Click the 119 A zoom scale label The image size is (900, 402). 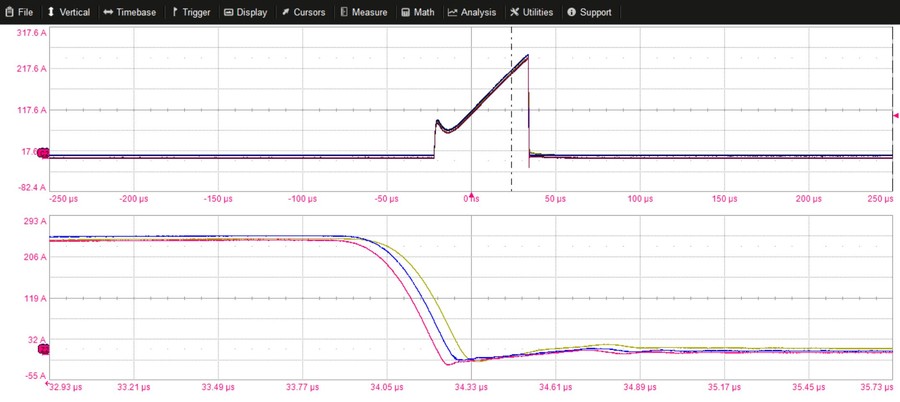pyautogui.click(x=37, y=299)
